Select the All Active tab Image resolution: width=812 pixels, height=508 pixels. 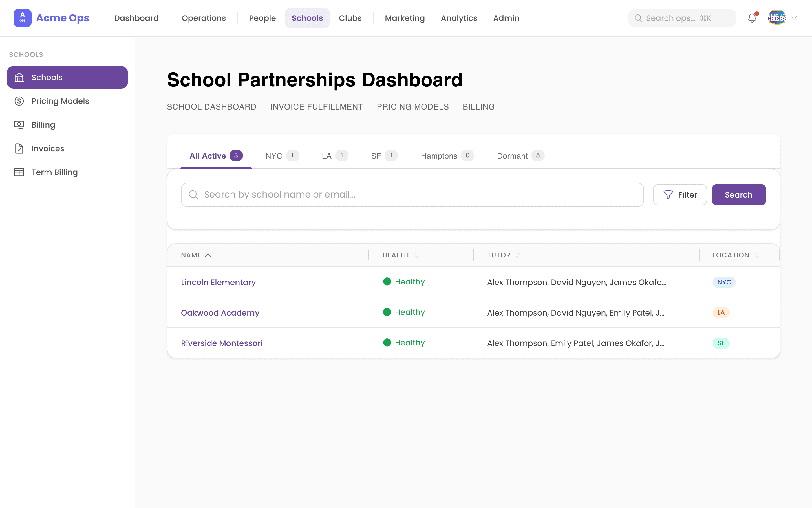[x=216, y=156]
